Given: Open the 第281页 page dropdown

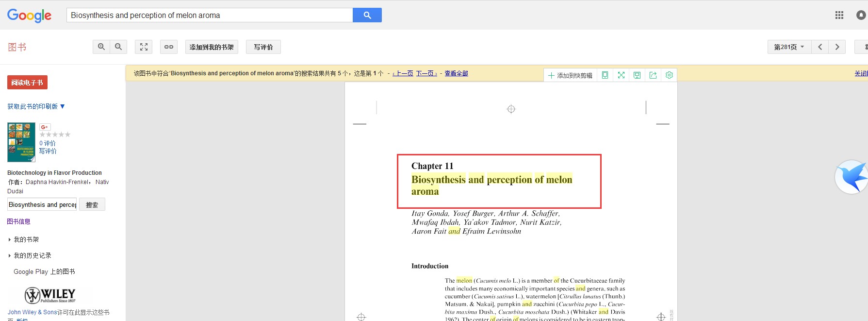Looking at the screenshot, I should [789, 47].
